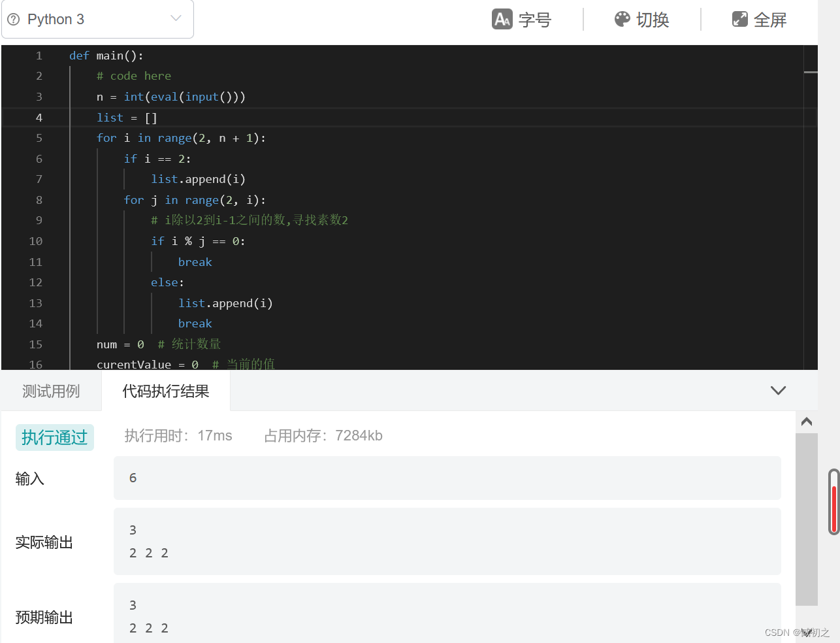The height and width of the screenshot is (643, 840).
Task: Open the Python 3 language dropdown
Action: coord(98,19)
